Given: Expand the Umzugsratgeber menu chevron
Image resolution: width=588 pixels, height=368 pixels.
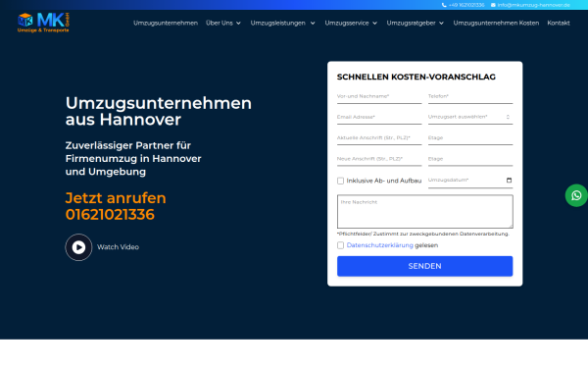Looking at the screenshot, I should 441,24.
